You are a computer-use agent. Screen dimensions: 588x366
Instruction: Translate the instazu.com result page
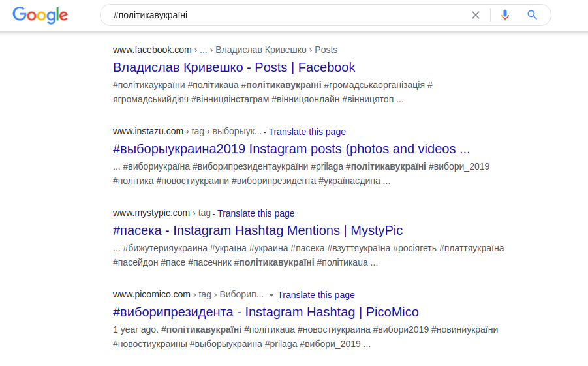[307, 132]
